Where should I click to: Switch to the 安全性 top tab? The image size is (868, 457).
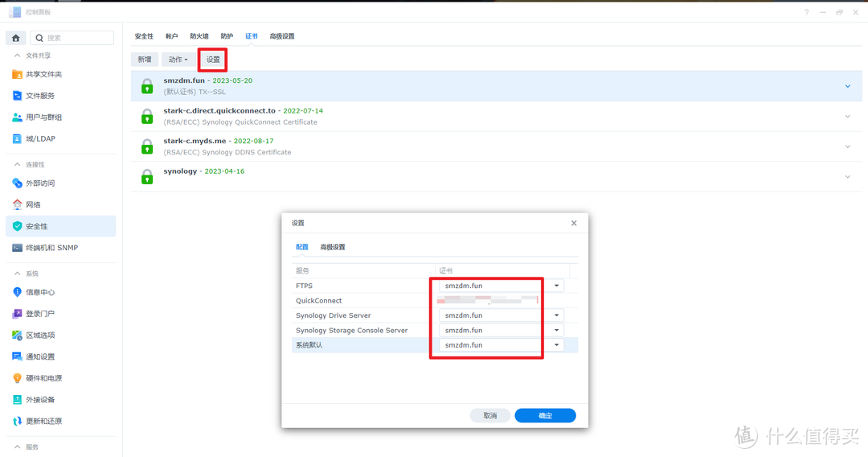tap(144, 36)
